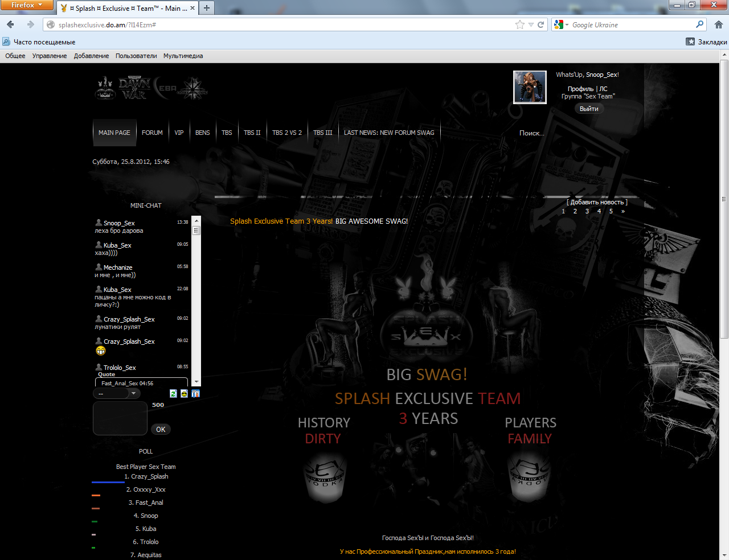Open the Google search engine dropdown arrow

(x=567, y=25)
